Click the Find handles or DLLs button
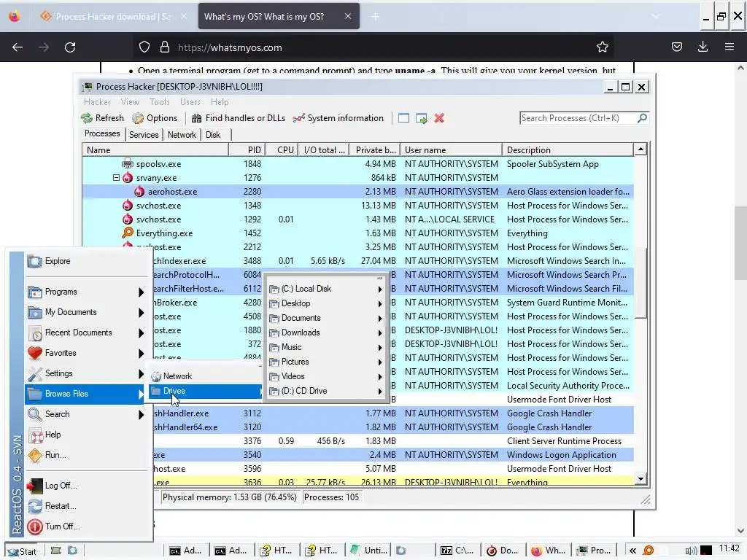This screenshot has width=747, height=560. (239, 118)
